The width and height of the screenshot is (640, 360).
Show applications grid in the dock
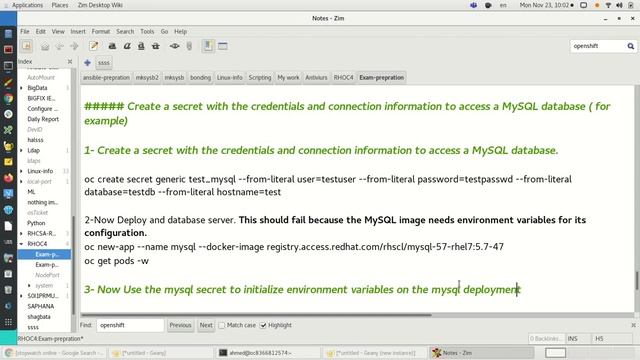click(8, 322)
